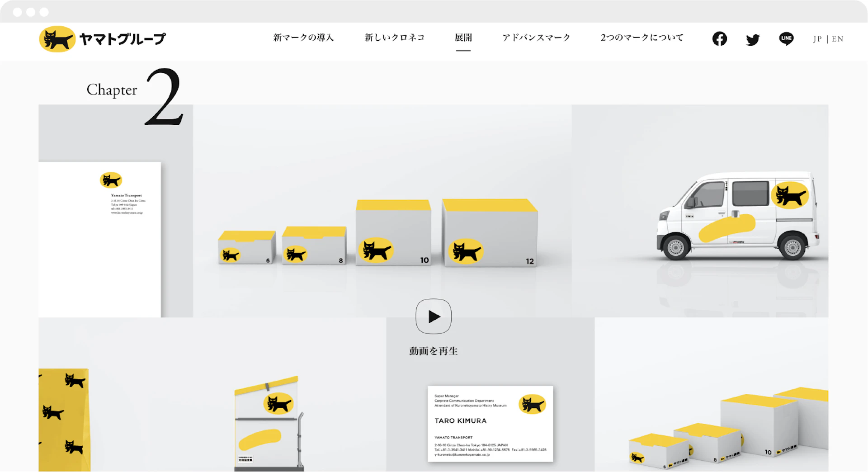This screenshot has width=868, height=472.
Task: Click the Chapter 2 heading
Action: (135, 96)
